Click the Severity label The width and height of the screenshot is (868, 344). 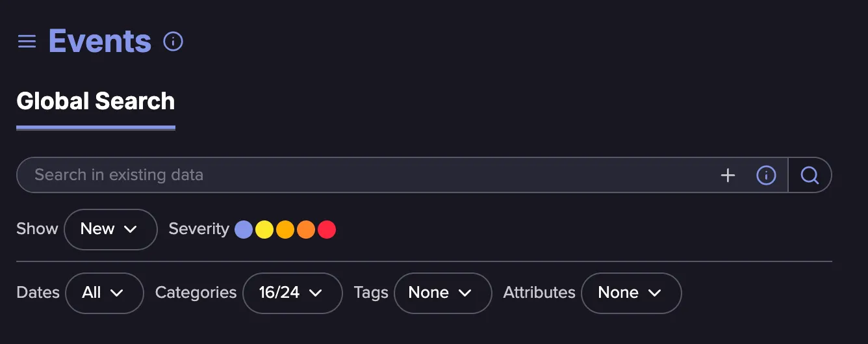click(x=199, y=229)
